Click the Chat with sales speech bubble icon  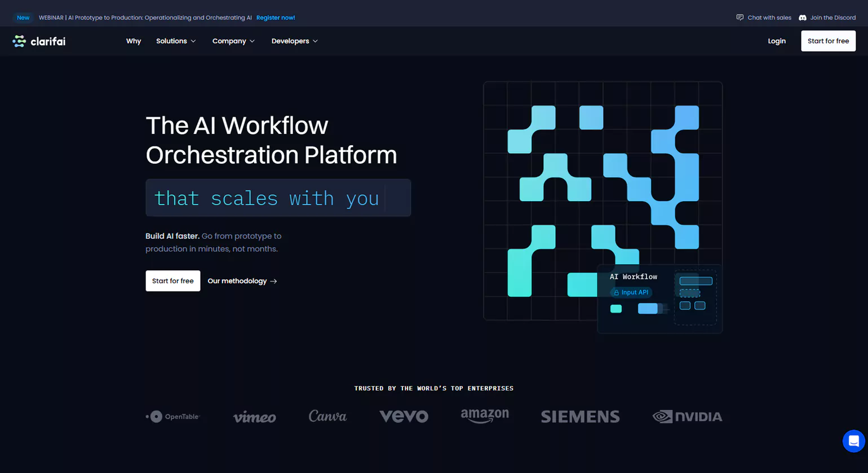(x=738, y=17)
